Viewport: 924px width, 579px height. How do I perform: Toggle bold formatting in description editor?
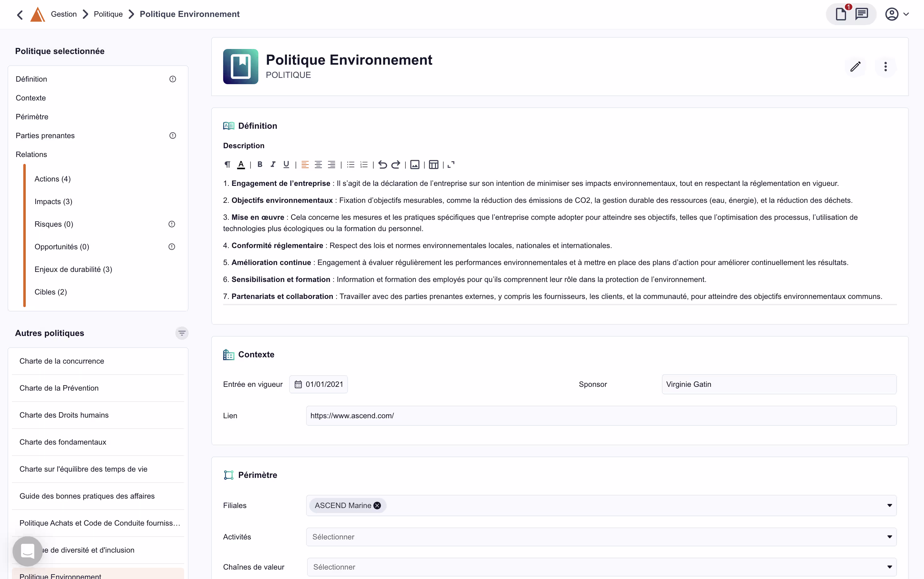[260, 165]
